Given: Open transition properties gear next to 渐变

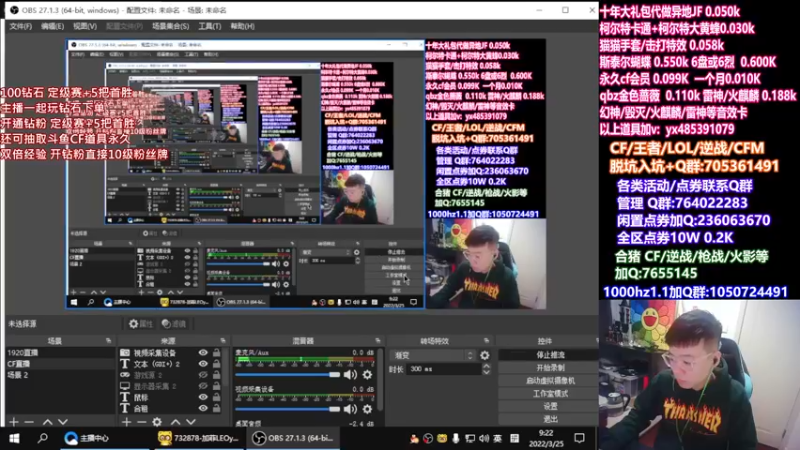Looking at the screenshot, I should pyautogui.click(x=485, y=355).
